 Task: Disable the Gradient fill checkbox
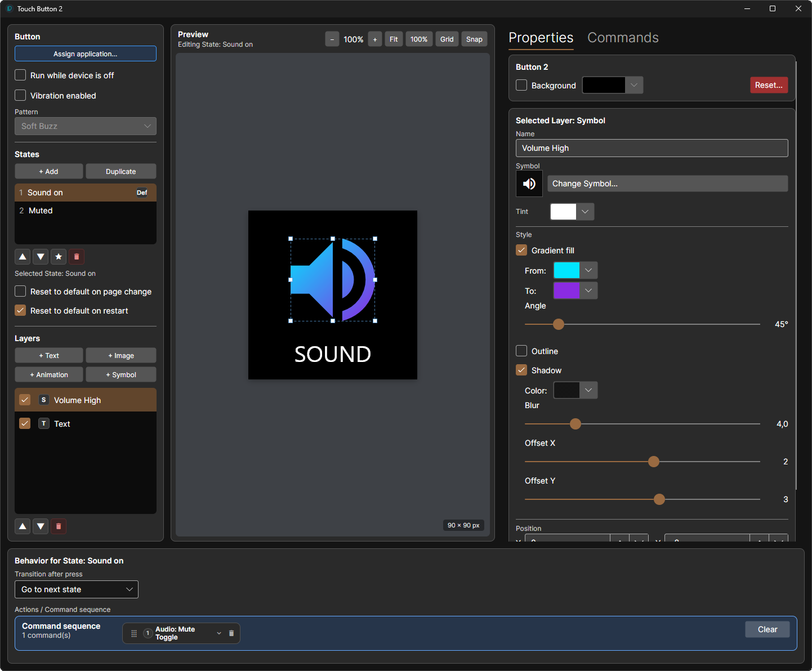pos(521,250)
